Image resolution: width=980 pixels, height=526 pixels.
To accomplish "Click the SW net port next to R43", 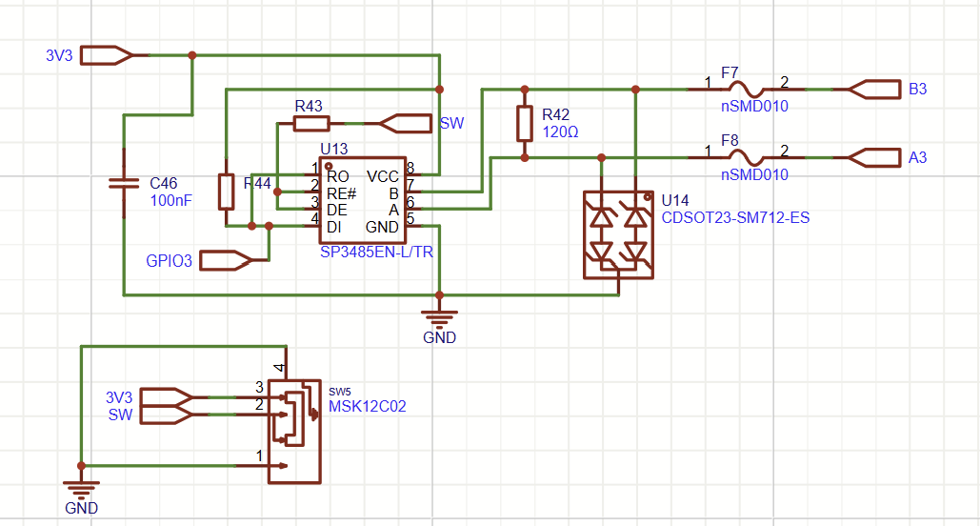I will click(405, 124).
